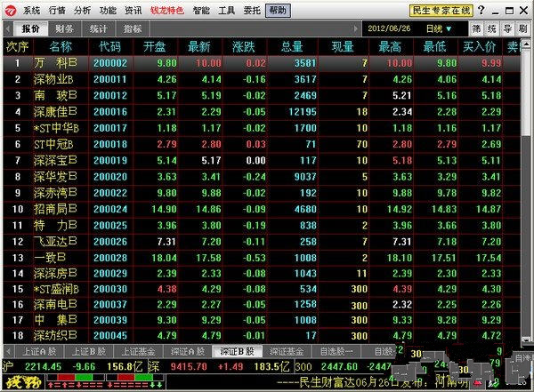This screenshot has width=534, height=392.
Task: Open the 行情 menu
Action: coord(57,11)
